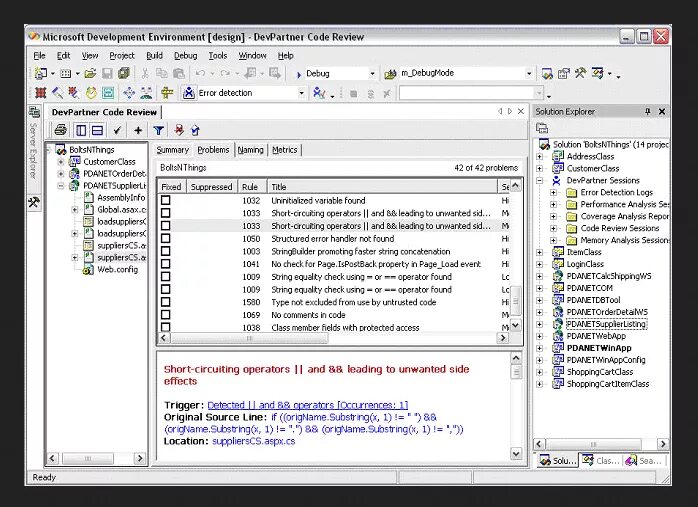Expand CustomerClass in Code Review tree

coord(61,162)
